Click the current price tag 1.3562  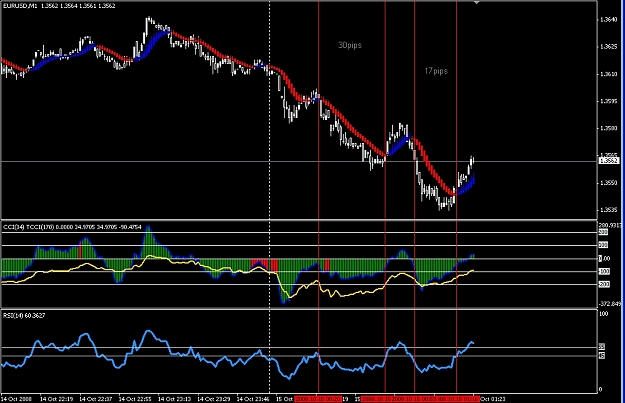[x=609, y=161]
